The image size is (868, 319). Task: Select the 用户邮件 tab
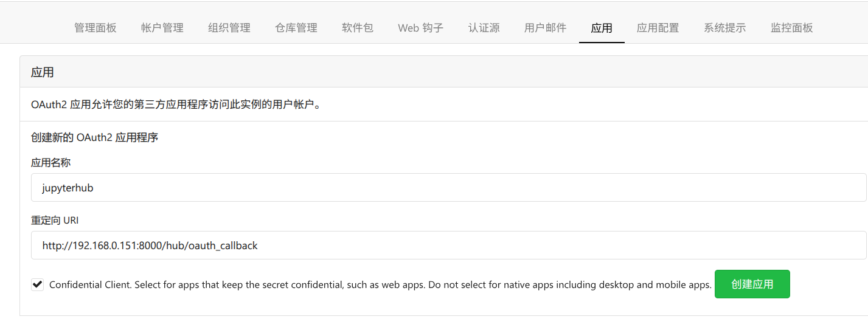click(545, 28)
